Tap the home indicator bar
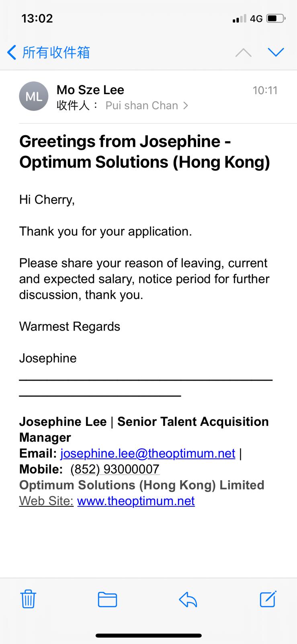297x644 pixels. coord(148,636)
